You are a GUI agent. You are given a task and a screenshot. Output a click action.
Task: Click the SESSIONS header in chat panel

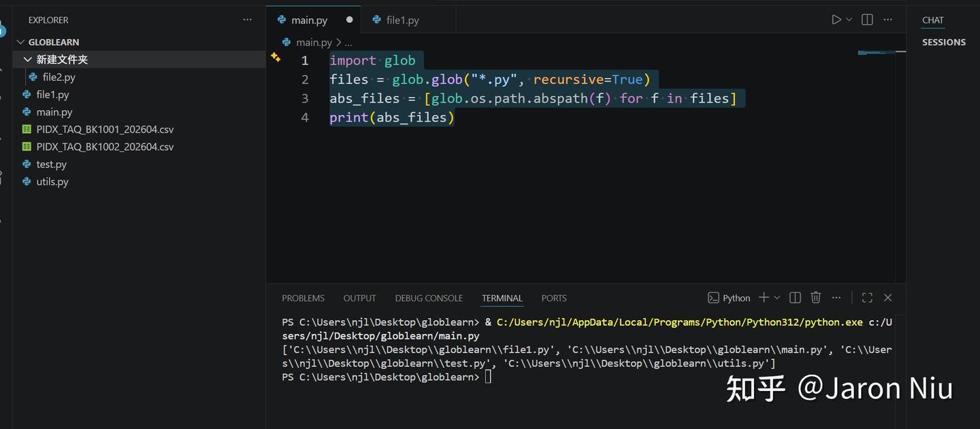click(944, 42)
